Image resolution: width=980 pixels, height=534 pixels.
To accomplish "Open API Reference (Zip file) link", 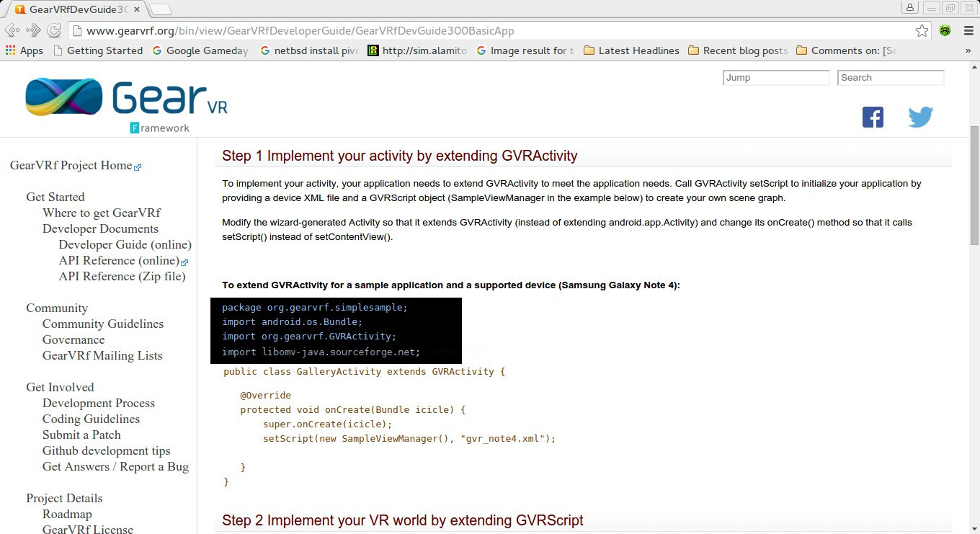I will pos(122,276).
